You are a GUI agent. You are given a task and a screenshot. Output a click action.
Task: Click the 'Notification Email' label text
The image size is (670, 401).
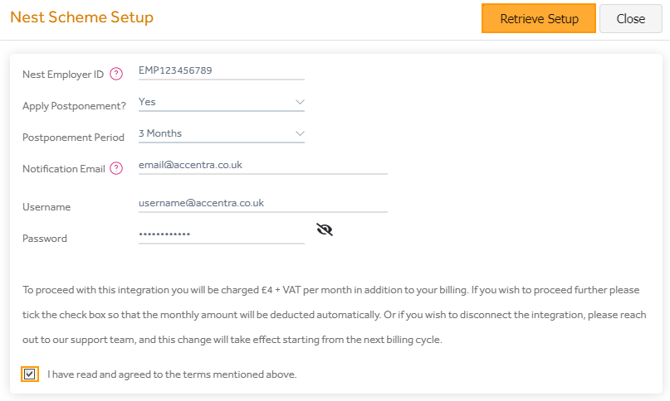tap(64, 169)
